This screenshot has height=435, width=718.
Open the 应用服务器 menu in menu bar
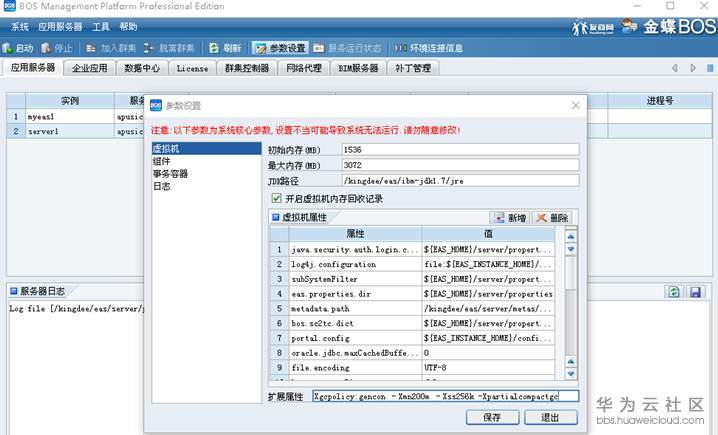60,27
